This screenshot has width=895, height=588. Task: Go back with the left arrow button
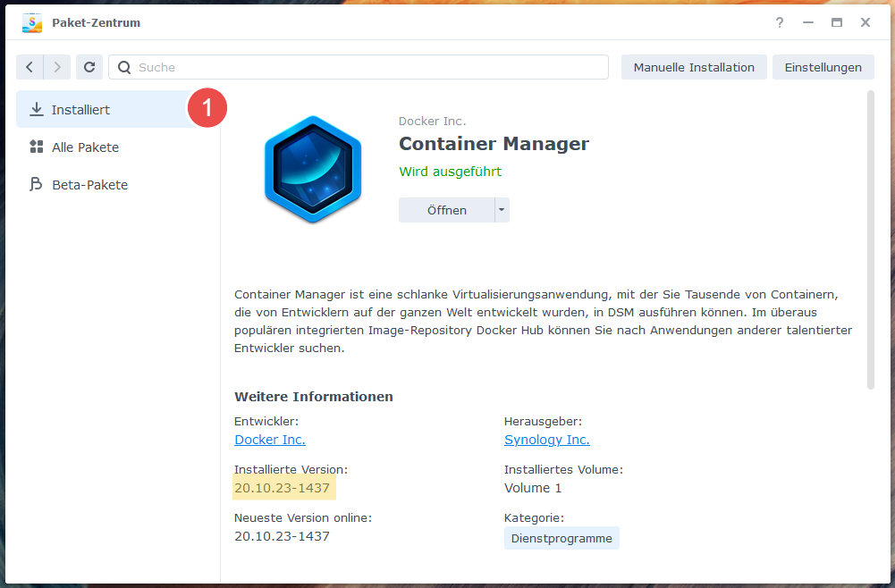pos(30,67)
